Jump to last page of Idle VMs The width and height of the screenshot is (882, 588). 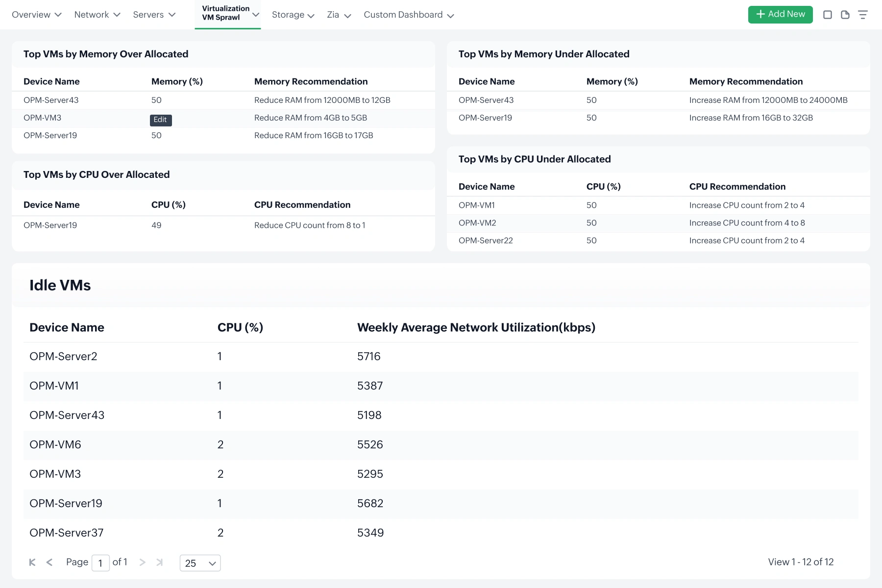click(159, 563)
